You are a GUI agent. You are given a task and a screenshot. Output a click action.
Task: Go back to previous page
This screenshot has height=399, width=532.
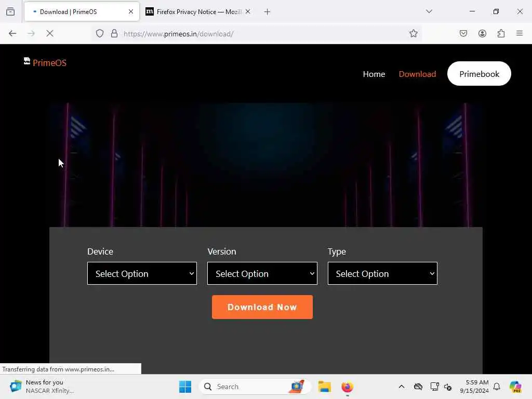pos(12,33)
